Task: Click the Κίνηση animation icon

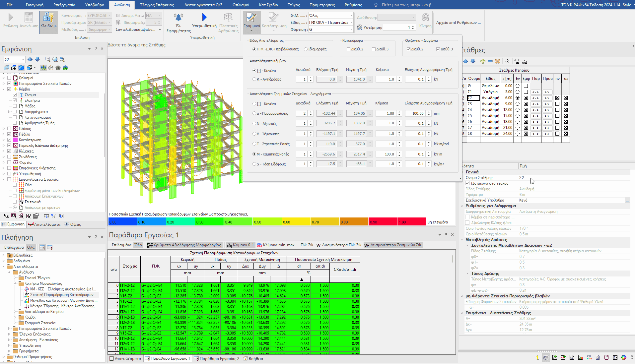Action: coord(425,17)
